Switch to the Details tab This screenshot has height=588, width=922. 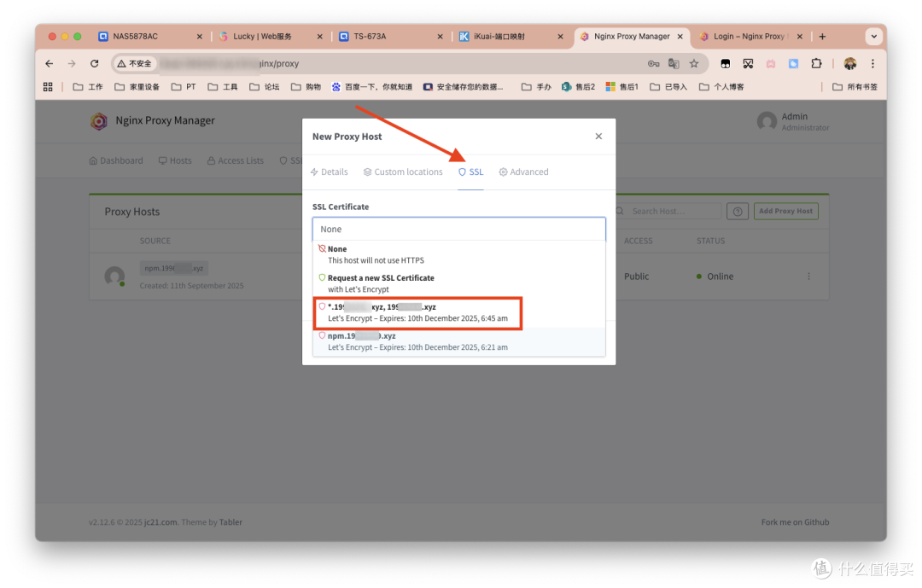[330, 172]
